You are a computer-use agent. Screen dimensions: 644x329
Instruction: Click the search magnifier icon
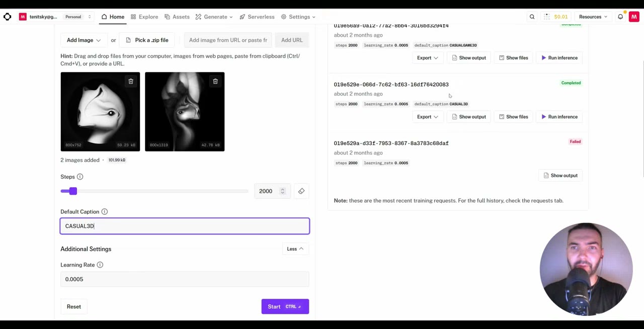532,17
